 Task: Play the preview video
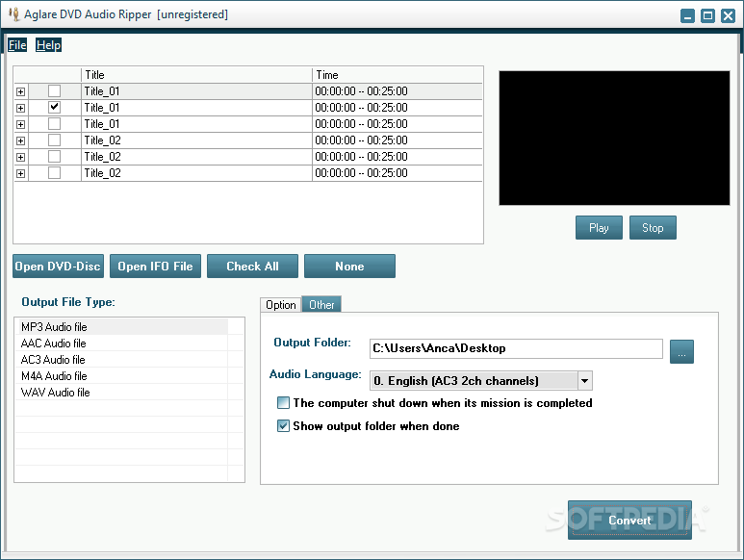[599, 228]
